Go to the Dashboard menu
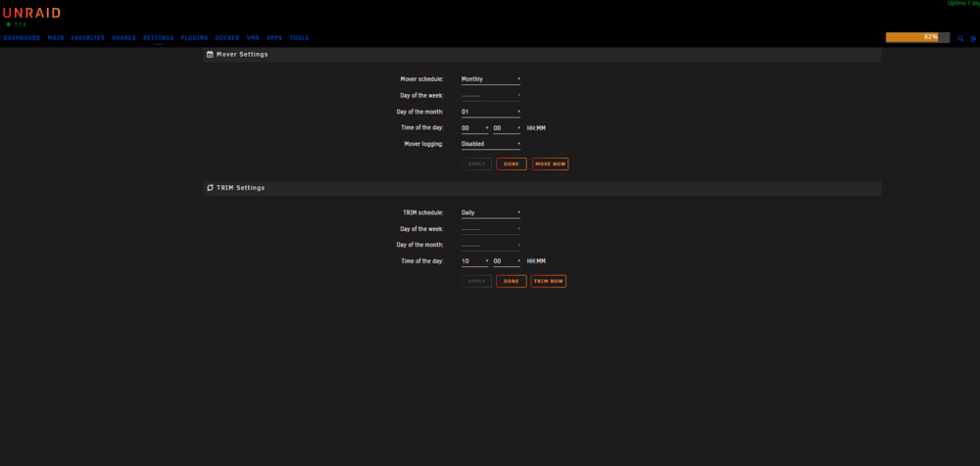 click(22, 38)
